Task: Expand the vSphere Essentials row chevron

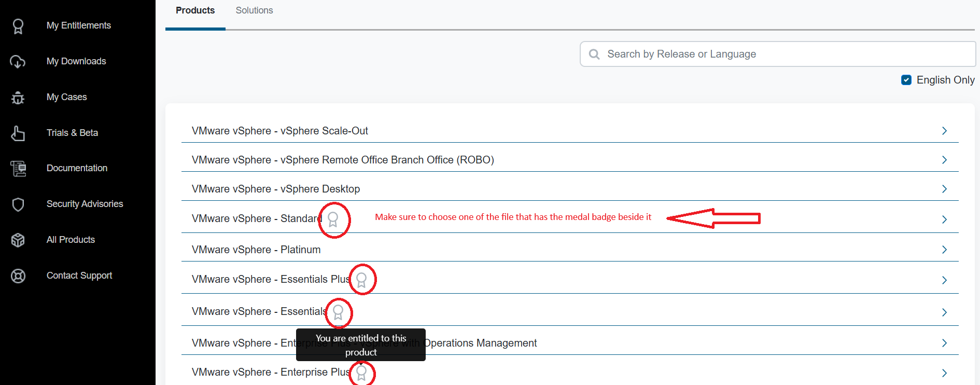Action: pos(944,312)
